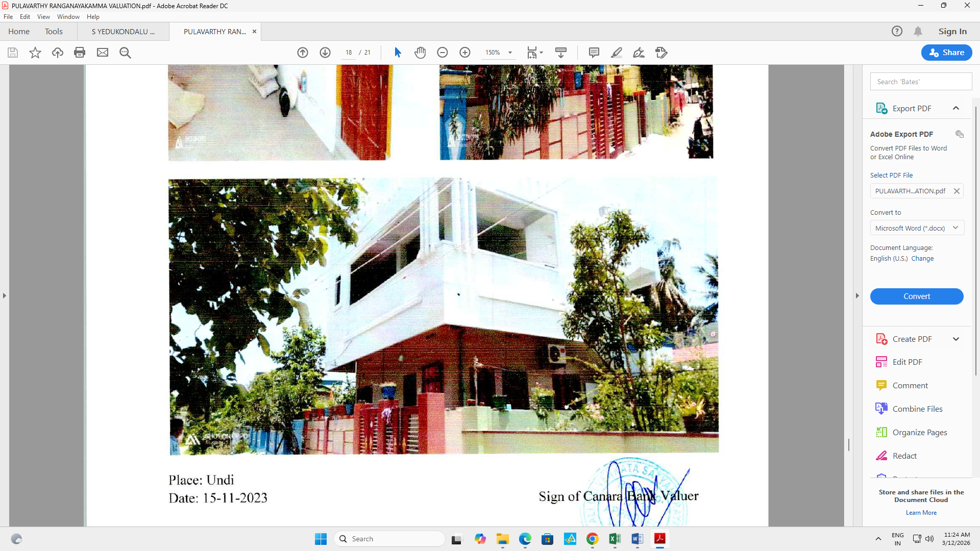Click the Search 'Bates' field
The image size is (980, 551).
click(x=920, y=82)
